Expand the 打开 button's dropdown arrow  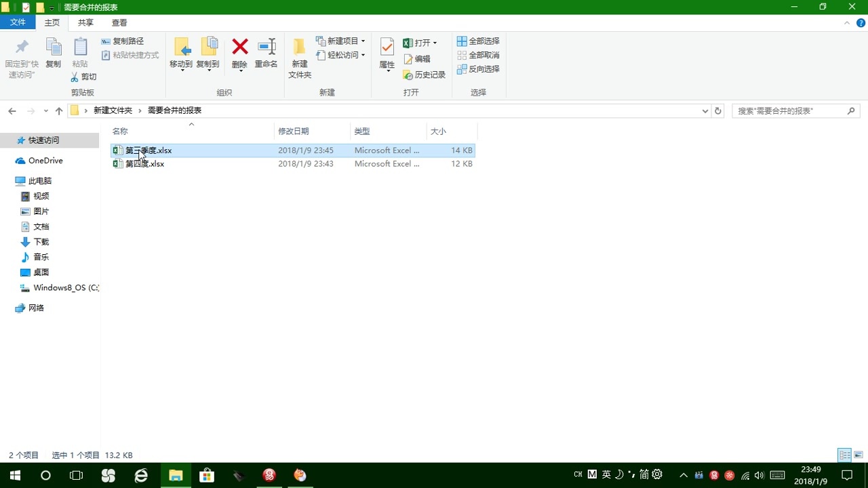point(435,43)
